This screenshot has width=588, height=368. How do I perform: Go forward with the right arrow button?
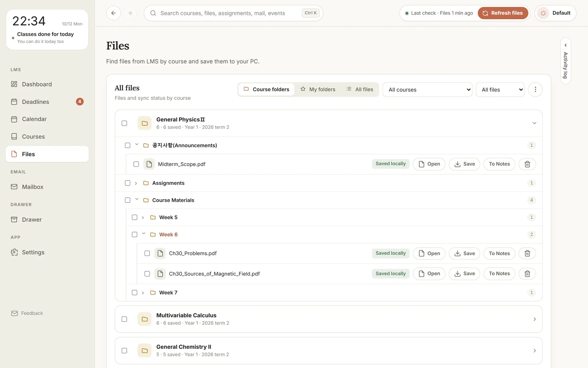130,13
